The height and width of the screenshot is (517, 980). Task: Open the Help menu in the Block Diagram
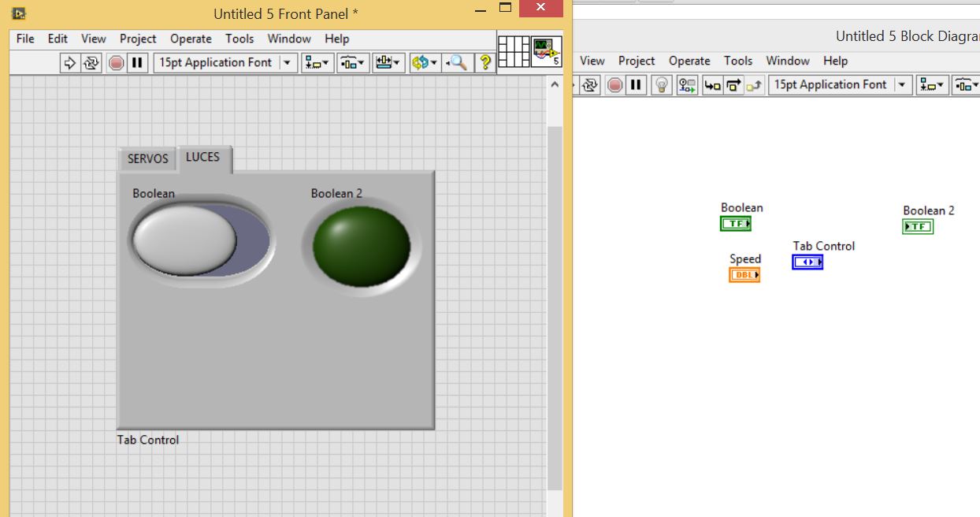(x=835, y=61)
